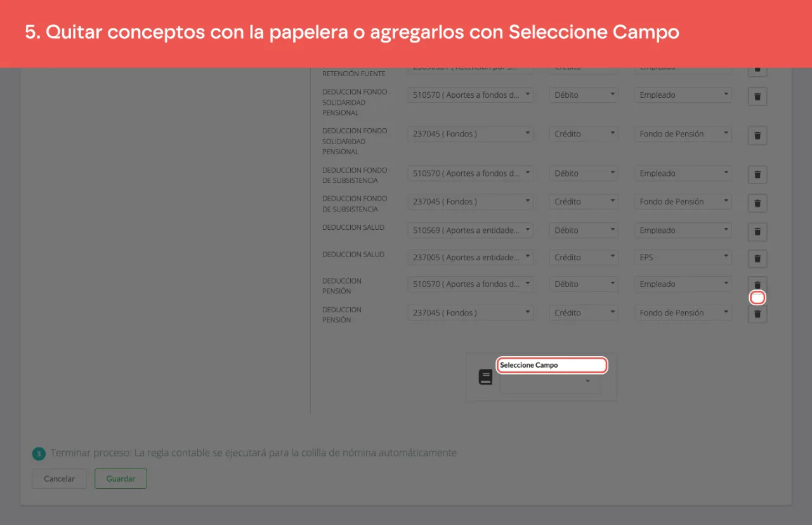
Task: Click "DEDUCCION PENSIÓN" label on the Crédito row
Action: coord(342,315)
